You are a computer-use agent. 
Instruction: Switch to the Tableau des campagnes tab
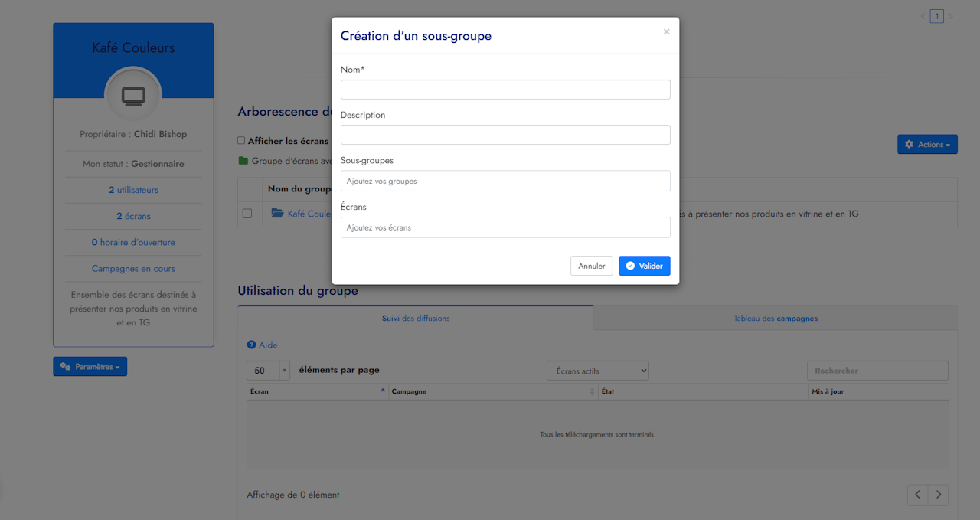775,318
